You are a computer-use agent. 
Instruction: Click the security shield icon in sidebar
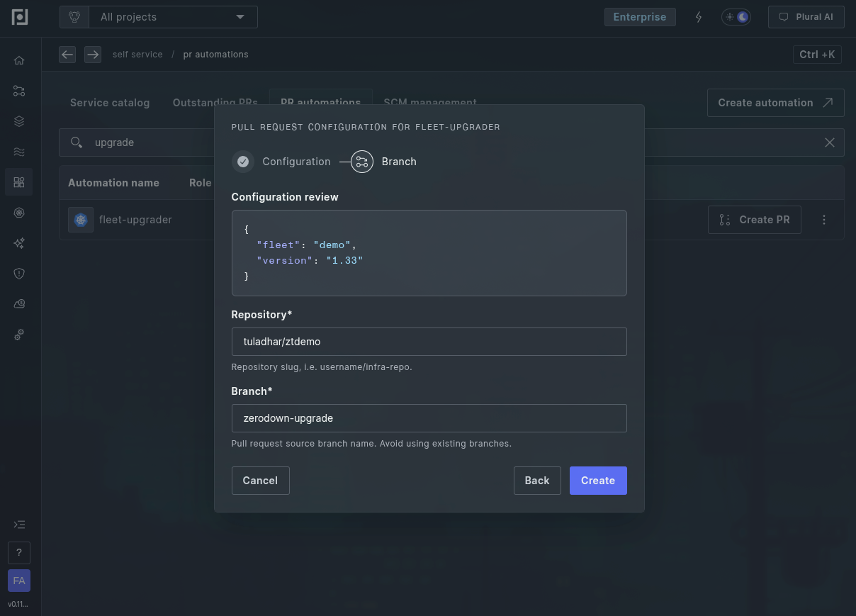pyautogui.click(x=19, y=274)
